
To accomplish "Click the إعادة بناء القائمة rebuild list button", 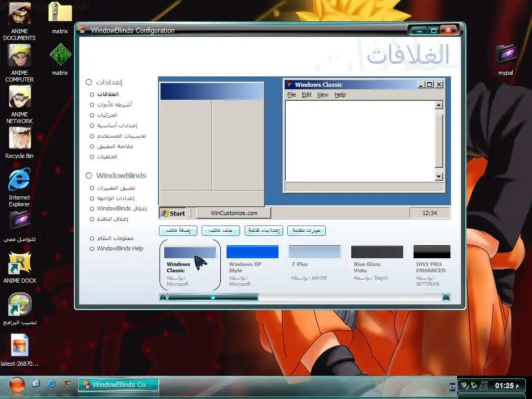I will [x=263, y=231].
